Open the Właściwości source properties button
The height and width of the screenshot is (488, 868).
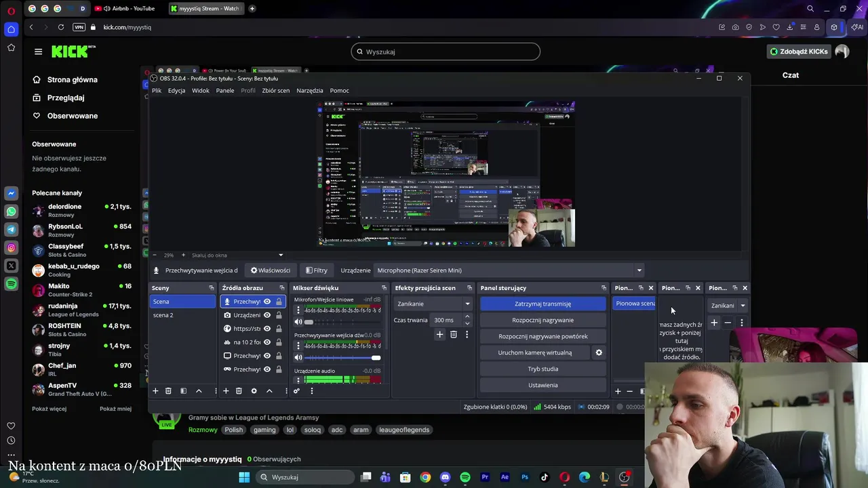[270, 270]
